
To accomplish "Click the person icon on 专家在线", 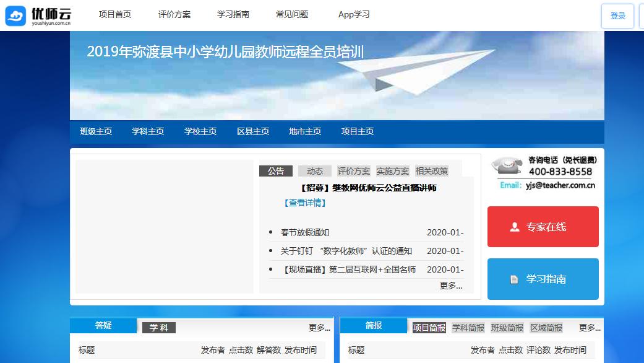I will (515, 227).
